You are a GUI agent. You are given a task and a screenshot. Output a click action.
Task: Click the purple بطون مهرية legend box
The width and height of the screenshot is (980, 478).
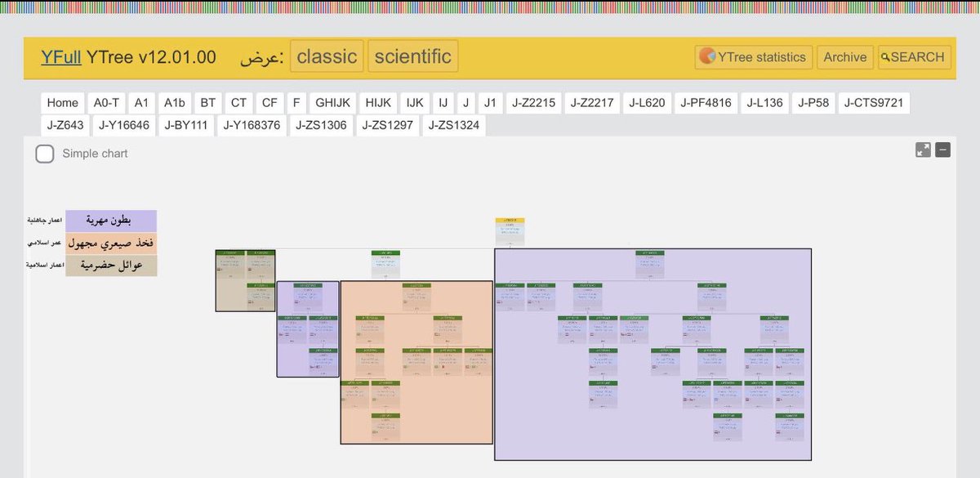pyautogui.click(x=111, y=221)
